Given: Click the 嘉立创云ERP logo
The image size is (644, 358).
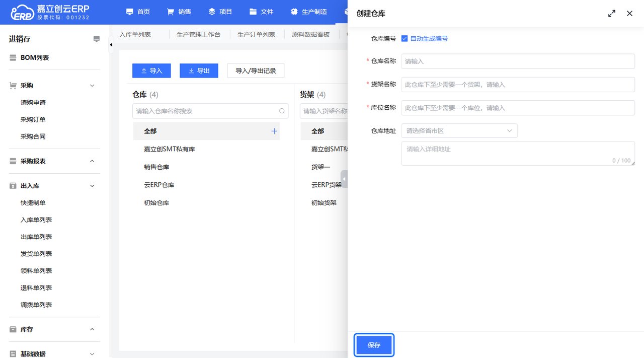Looking at the screenshot, I should [x=50, y=12].
